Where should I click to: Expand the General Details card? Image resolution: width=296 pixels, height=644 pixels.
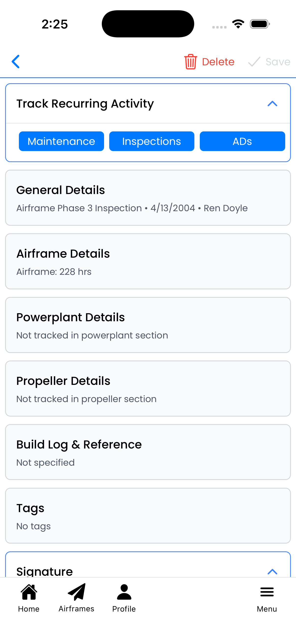[148, 198]
